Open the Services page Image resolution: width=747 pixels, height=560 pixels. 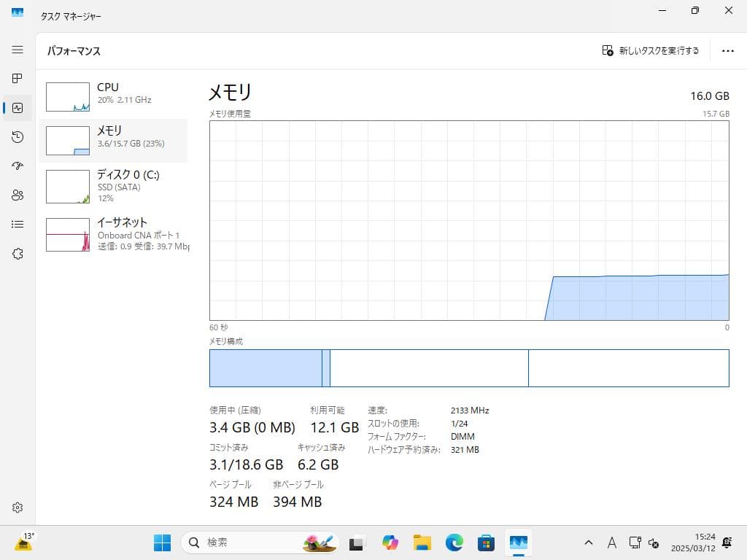click(17, 254)
